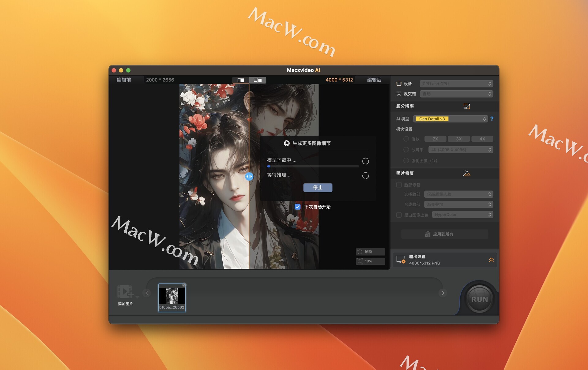Enable the face restoration checkbox
Screen dimensions: 588x370
click(399, 185)
